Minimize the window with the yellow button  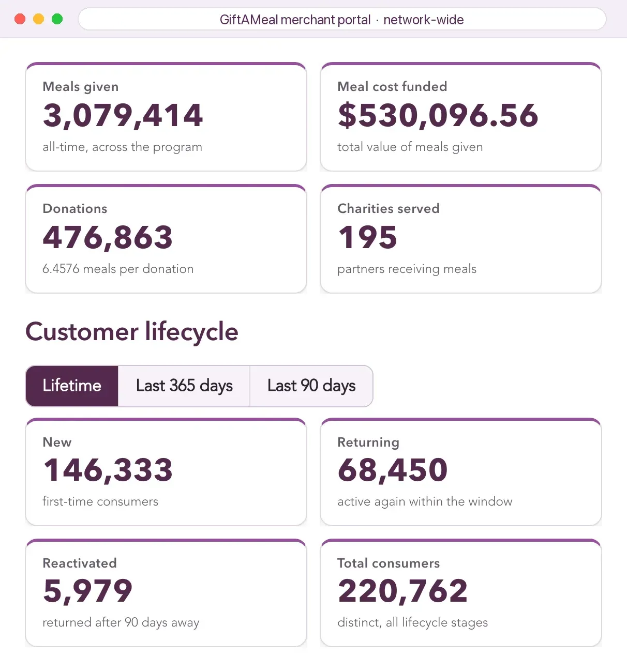pyautogui.click(x=39, y=19)
